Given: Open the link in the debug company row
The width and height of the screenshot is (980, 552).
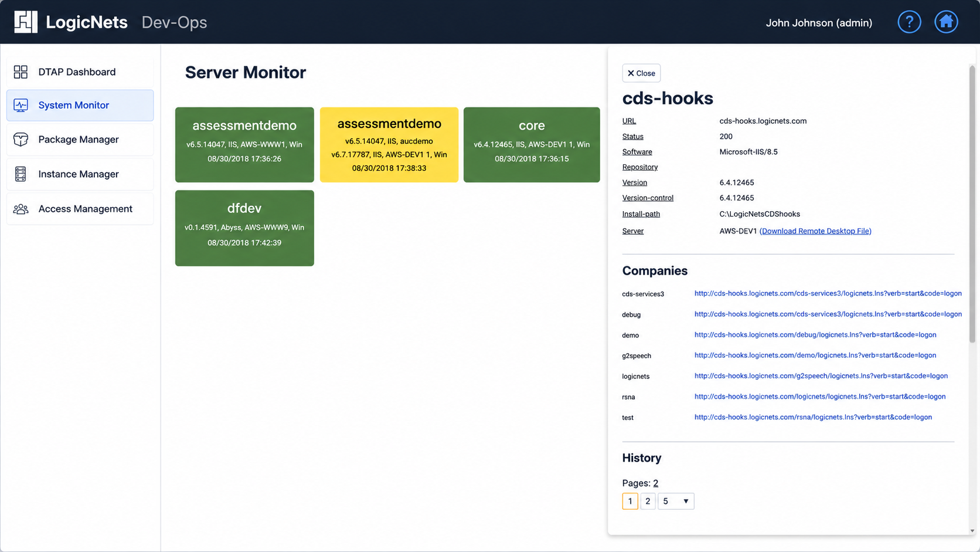Looking at the screenshot, I should (828, 314).
